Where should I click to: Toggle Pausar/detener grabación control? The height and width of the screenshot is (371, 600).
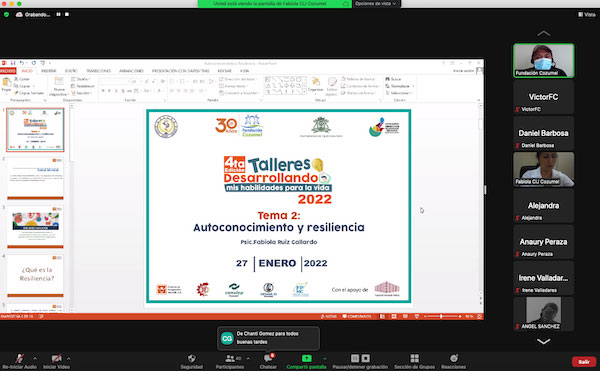[360, 358]
